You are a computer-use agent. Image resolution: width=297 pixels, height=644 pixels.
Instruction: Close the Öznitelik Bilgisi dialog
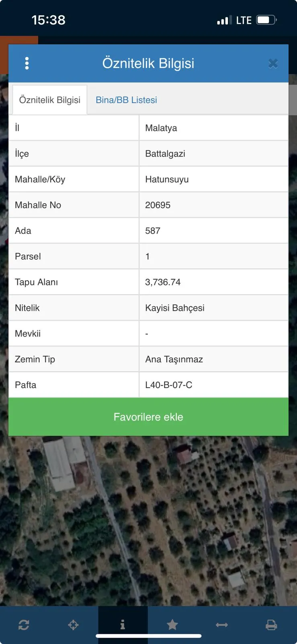point(273,64)
